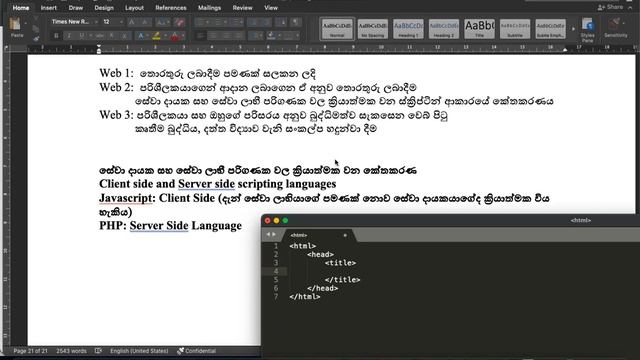Screen dimensions: 640x360
Task: Switch to the Draw tab
Action: [76, 8]
